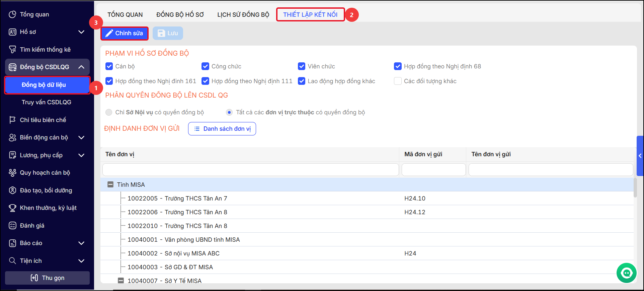Click the Đồng bộ CSDLQG database icon
644x291 pixels.
tap(12, 67)
